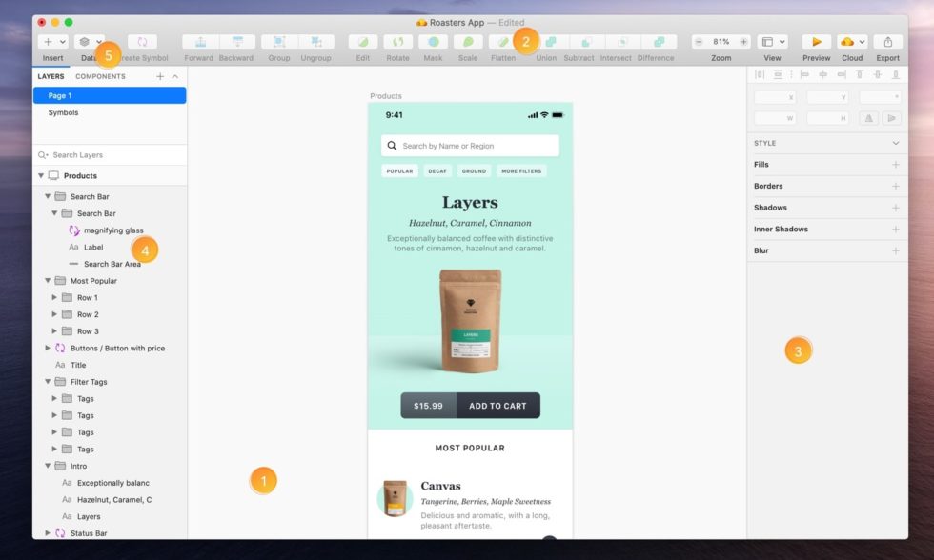This screenshot has width=934, height=560.
Task: Click the Search by Name or Region field
Action: coord(470,146)
